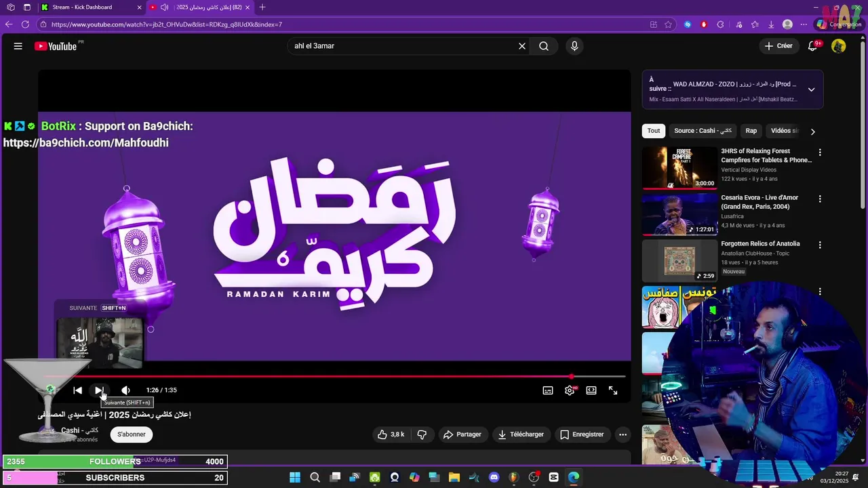Viewport: 868px width, 488px height.
Task: Open Windows taskbar search
Action: click(x=315, y=477)
